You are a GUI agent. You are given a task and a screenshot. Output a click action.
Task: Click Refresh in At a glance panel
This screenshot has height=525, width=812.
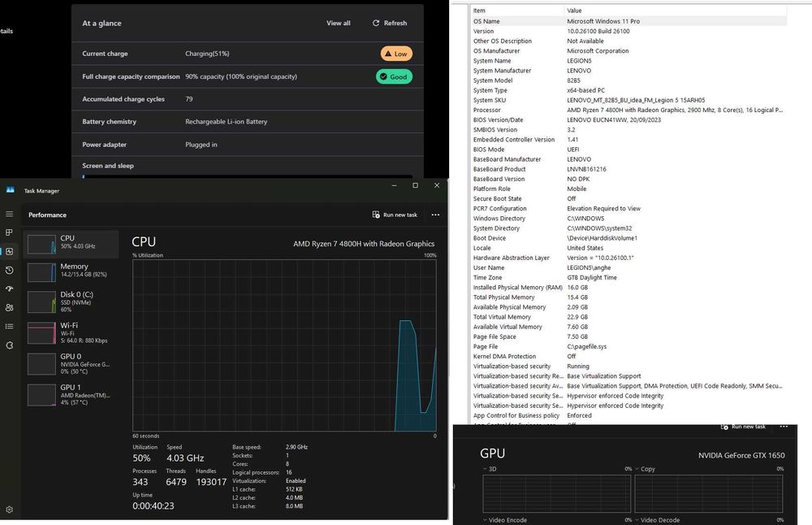point(390,23)
